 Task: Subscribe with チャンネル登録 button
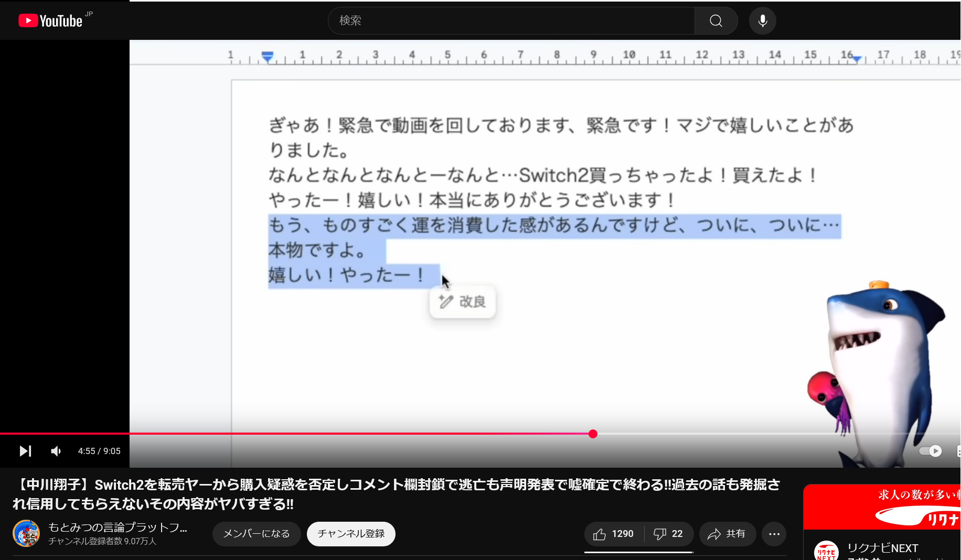click(351, 534)
